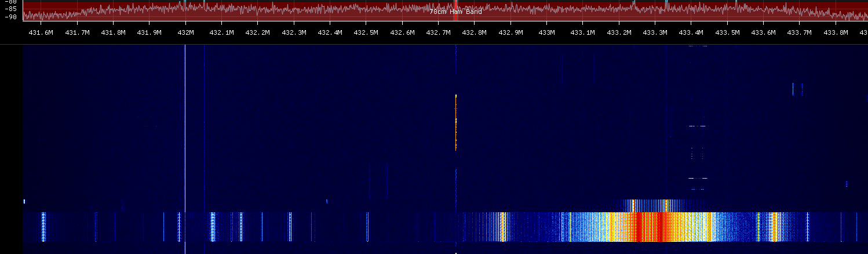
Task: Select the 433.7M frequency tick label
Action: click(799, 32)
